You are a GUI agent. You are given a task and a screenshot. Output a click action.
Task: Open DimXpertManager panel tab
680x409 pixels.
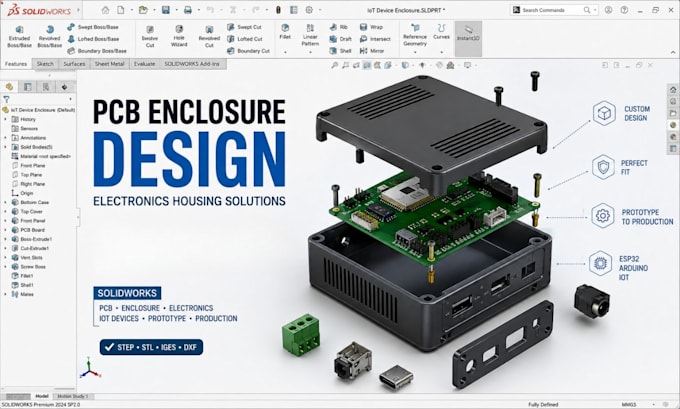click(x=64, y=87)
